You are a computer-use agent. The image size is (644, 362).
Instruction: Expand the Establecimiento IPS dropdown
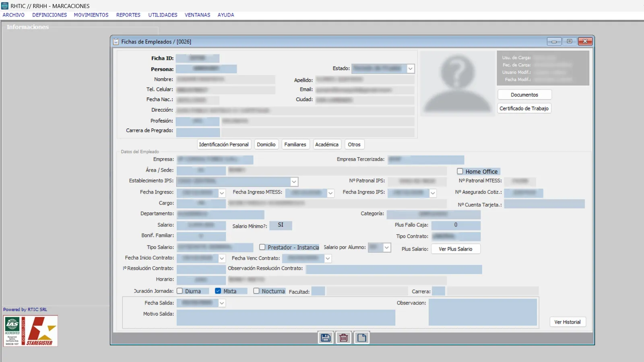tap(294, 182)
